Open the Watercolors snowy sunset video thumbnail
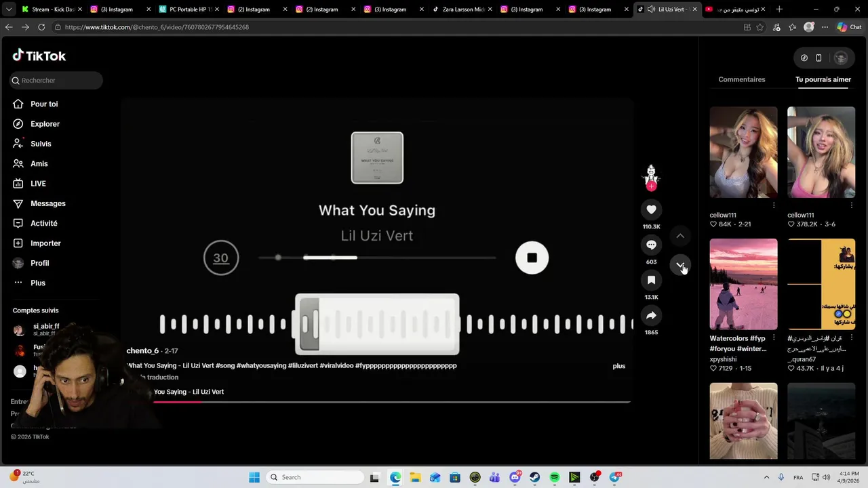868x488 pixels. coord(743,284)
